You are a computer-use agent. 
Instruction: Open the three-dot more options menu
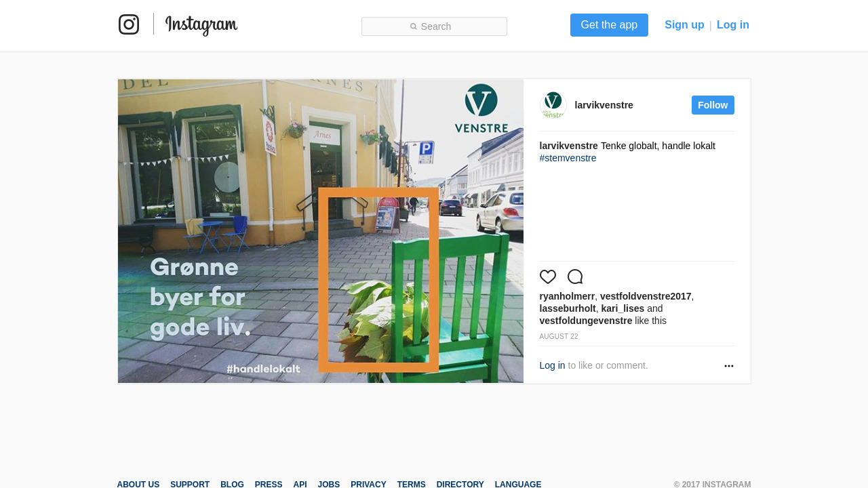point(729,366)
